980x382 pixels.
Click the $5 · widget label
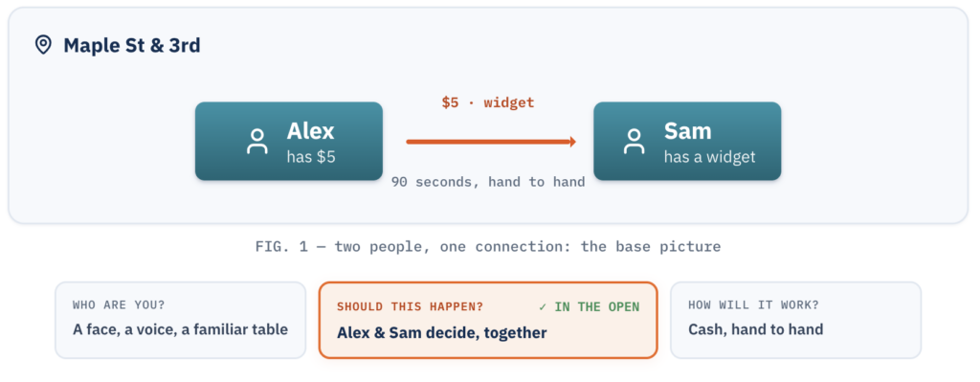click(x=488, y=103)
